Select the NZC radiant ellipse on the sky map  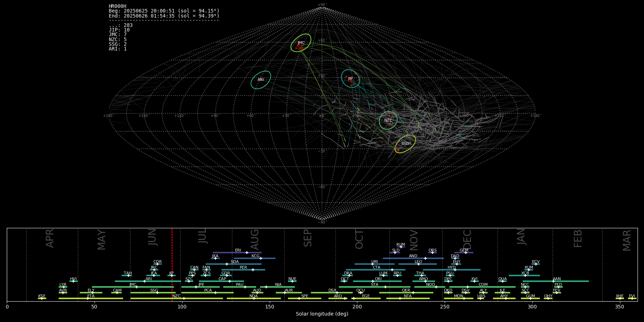point(388,121)
